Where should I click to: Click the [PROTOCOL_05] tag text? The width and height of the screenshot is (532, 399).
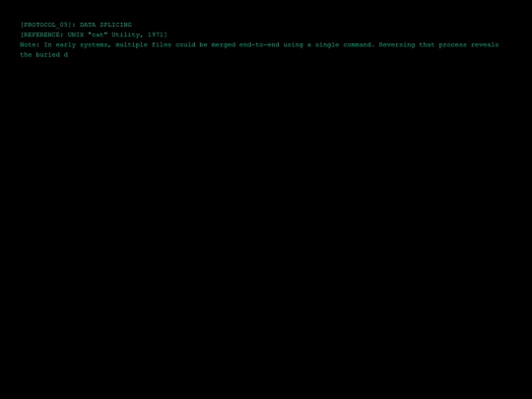point(45,25)
